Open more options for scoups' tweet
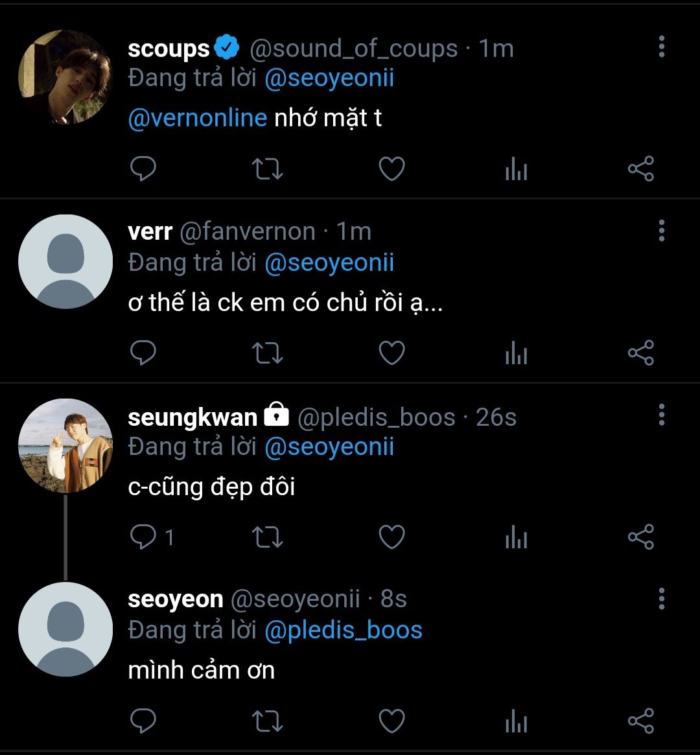The width and height of the screenshot is (700, 755). pos(661,47)
